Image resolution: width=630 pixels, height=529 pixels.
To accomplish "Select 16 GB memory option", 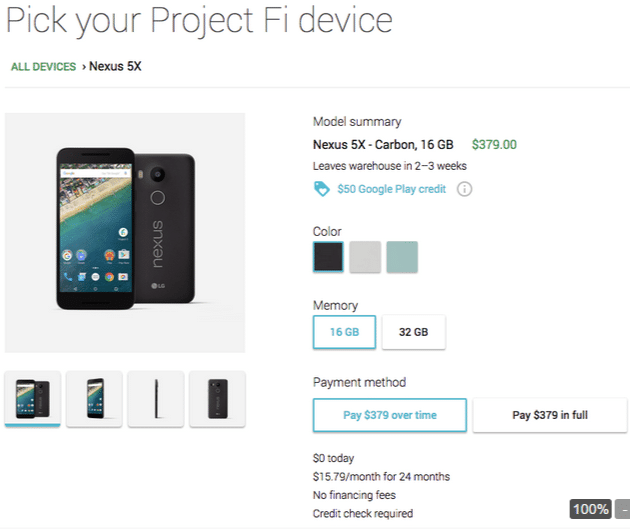I will tap(344, 332).
